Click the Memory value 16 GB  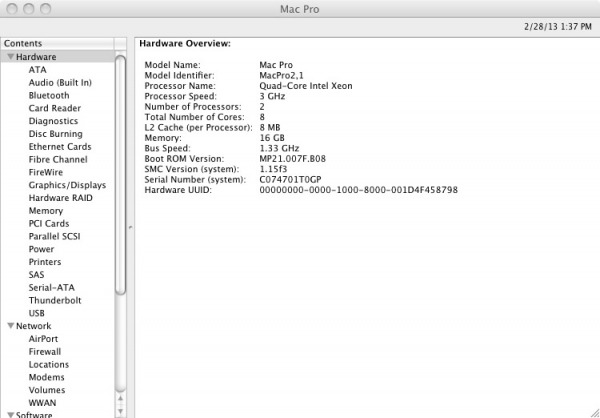(x=272, y=138)
